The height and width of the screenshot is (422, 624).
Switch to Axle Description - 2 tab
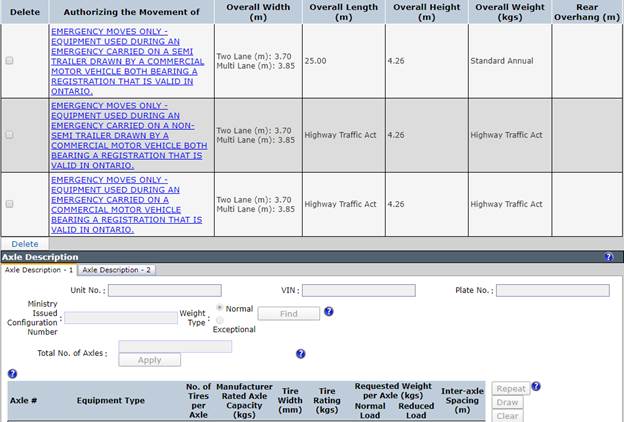[x=116, y=270]
